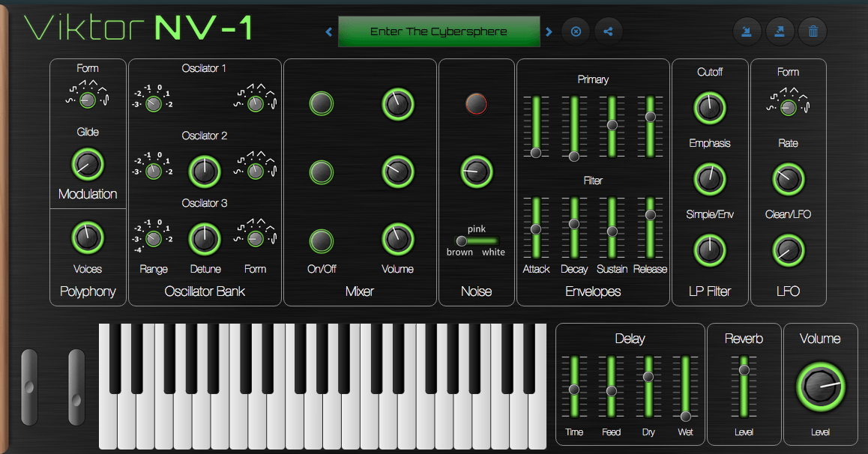Click the LFO Clean/LFO knob
The height and width of the screenshot is (454, 868).
[789, 250]
